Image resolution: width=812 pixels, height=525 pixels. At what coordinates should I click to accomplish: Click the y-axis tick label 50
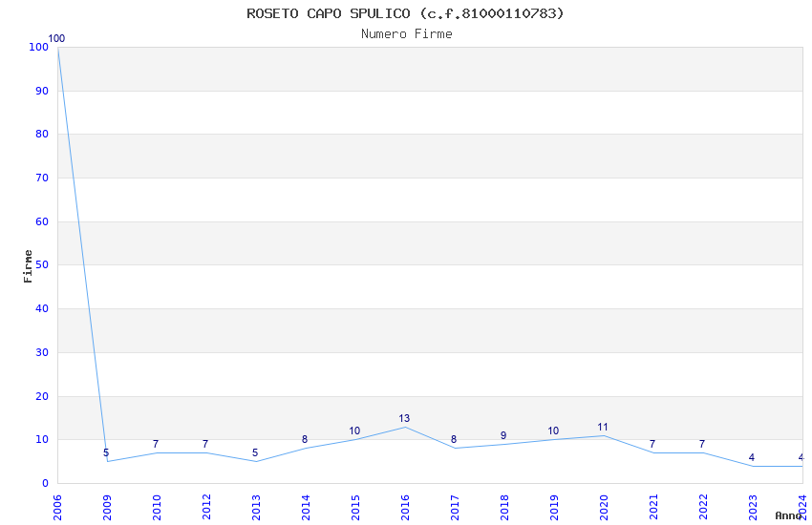[42, 264]
